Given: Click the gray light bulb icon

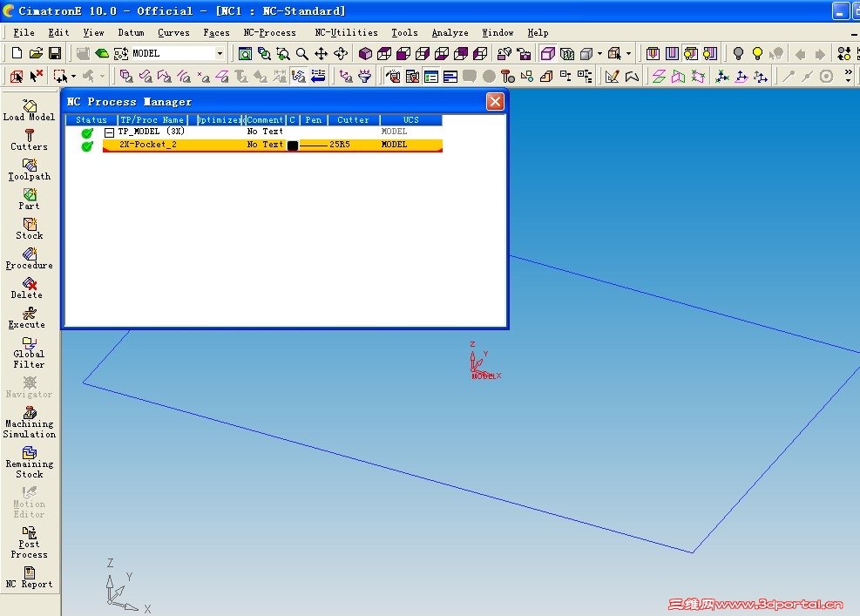Looking at the screenshot, I should tap(738, 53).
